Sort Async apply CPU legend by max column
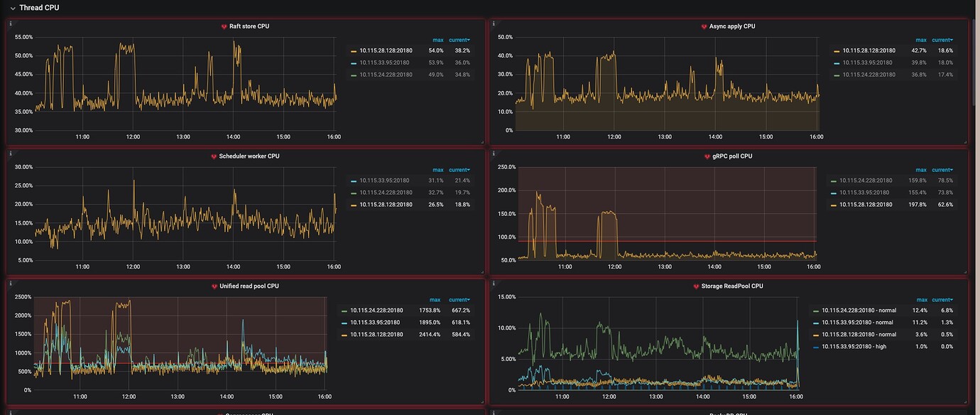This screenshot has height=415, width=980. (x=921, y=40)
